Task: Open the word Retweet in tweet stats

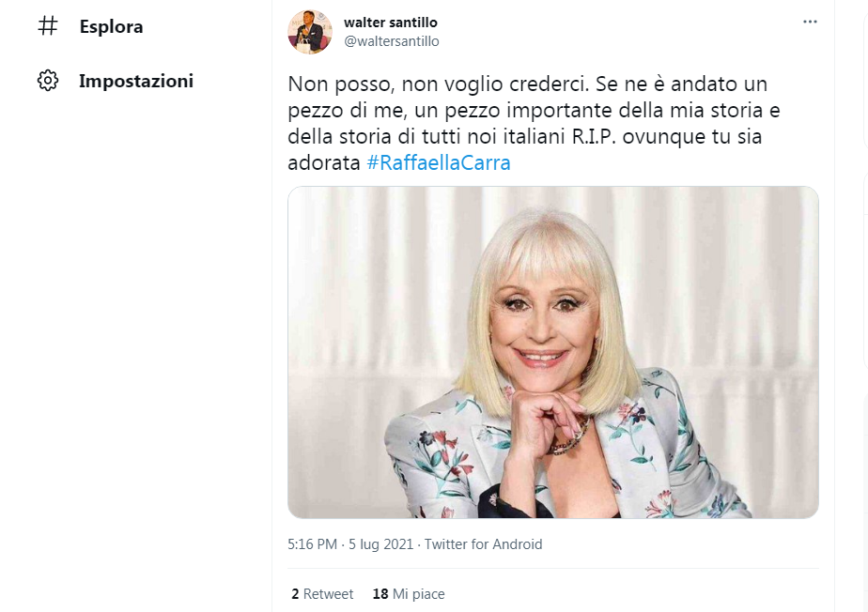Action: [328, 594]
